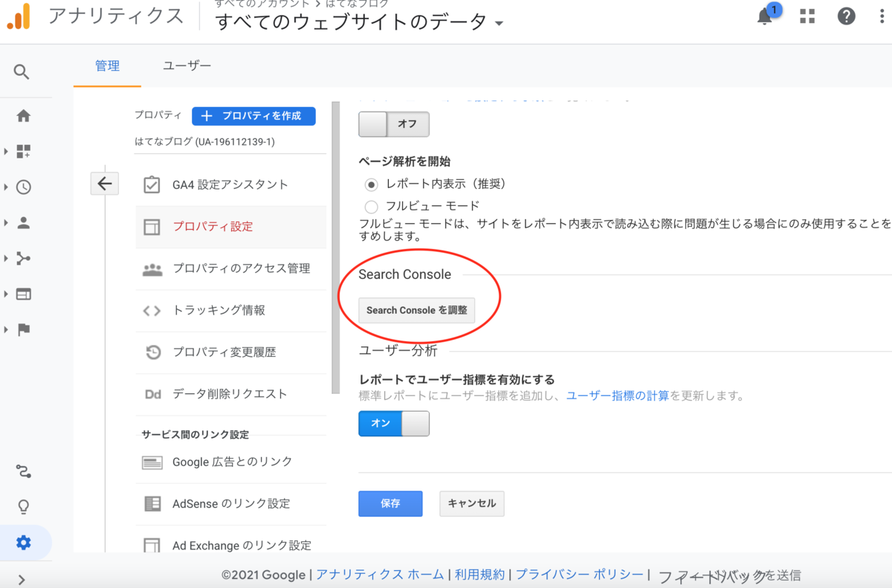The width and height of the screenshot is (892, 588).
Task: Open the すべてのウェブサイトのデータ view dropdown
Action: [359, 22]
